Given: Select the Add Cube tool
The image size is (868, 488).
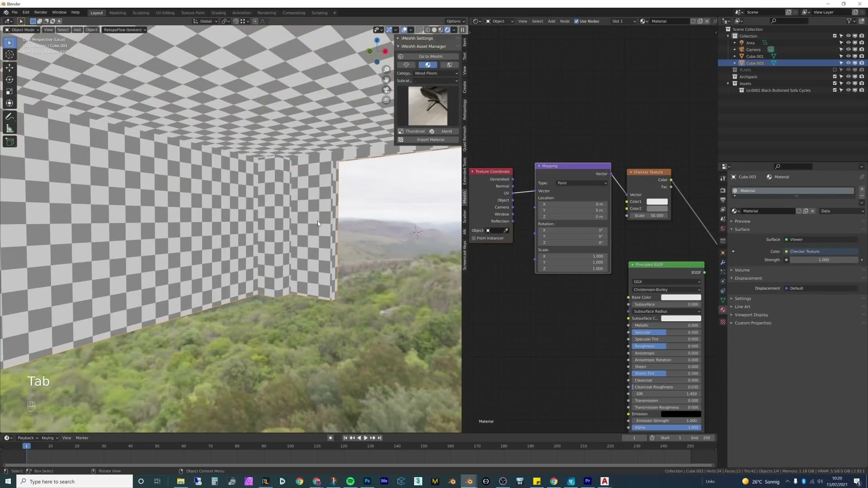Looking at the screenshot, I should 9,141.
